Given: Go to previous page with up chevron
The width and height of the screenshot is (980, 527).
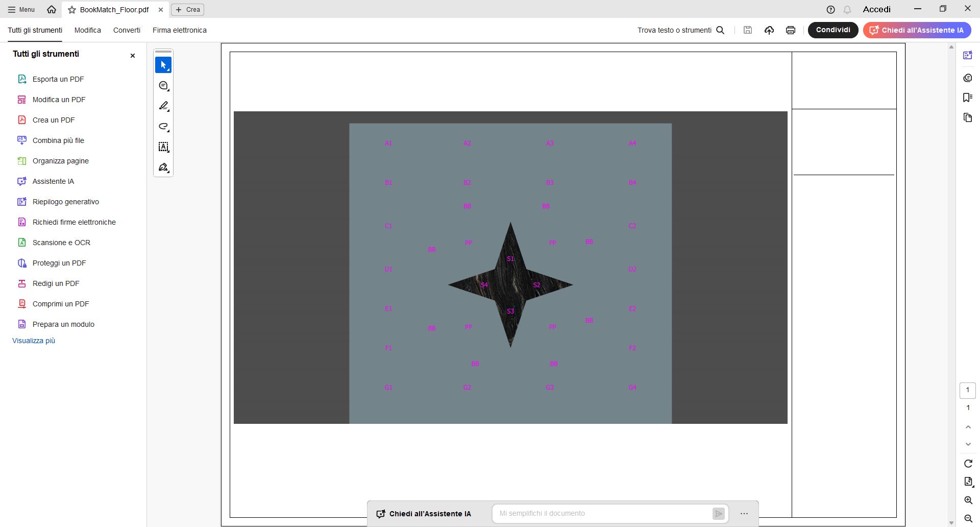Looking at the screenshot, I should (968, 427).
